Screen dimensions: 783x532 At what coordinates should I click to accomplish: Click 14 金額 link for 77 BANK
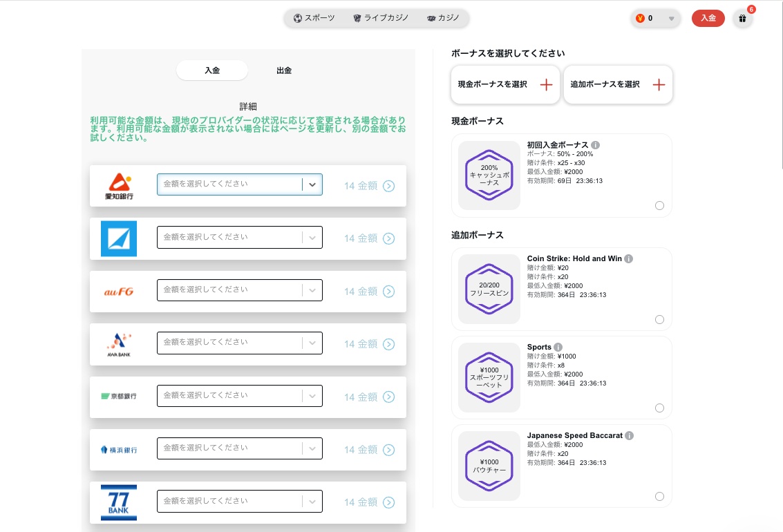361,502
